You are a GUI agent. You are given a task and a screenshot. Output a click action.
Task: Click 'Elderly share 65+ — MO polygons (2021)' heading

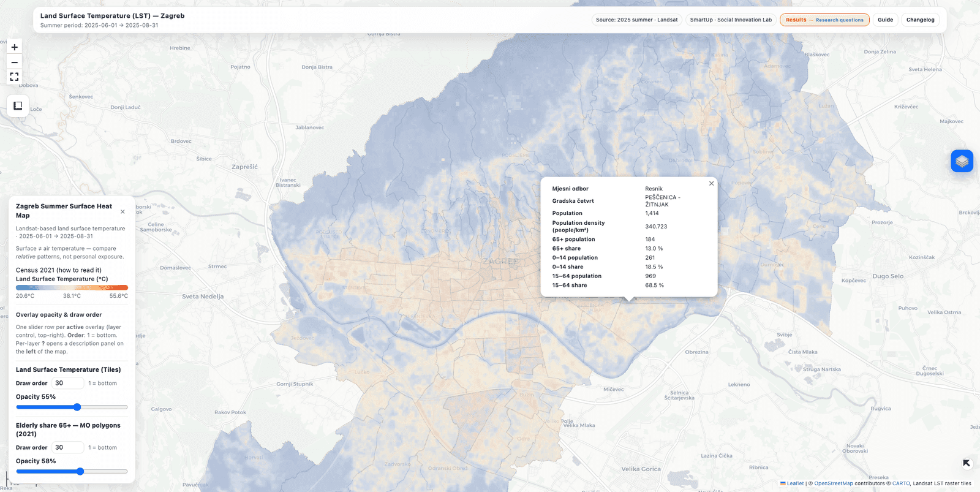pos(68,430)
